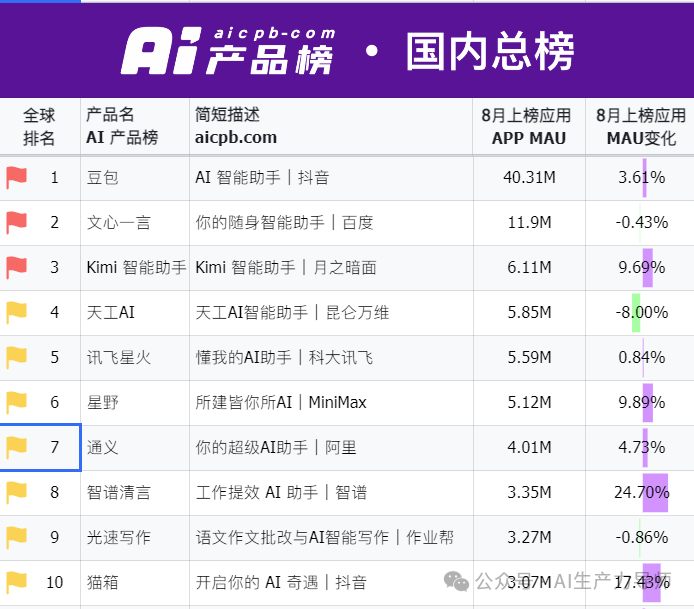Screen dimensions: 694x609
Task: Click the 8月上榜应用 APP MAU header
Action: tap(529, 127)
